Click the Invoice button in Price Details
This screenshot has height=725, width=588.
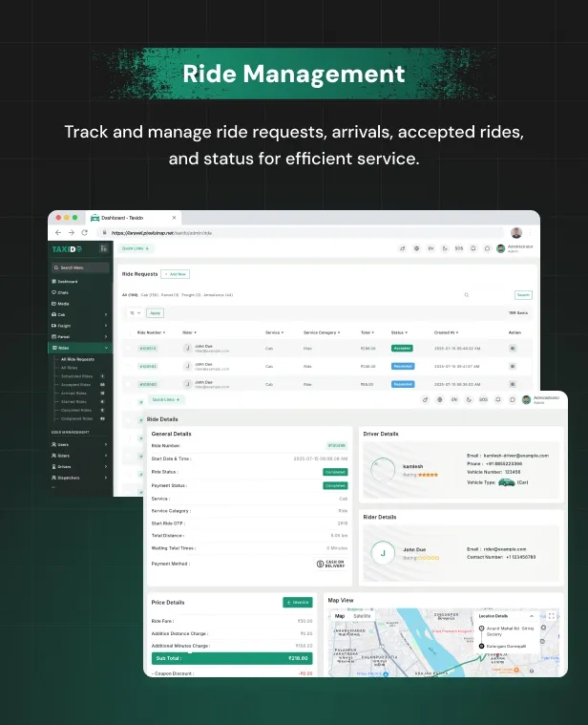click(x=297, y=602)
